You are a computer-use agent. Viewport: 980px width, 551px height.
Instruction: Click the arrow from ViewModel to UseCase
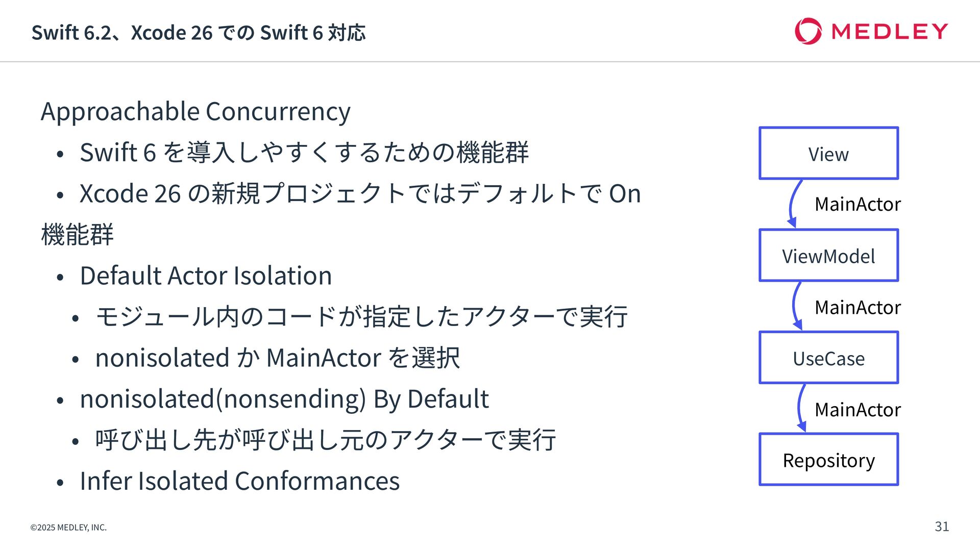[796, 306]
